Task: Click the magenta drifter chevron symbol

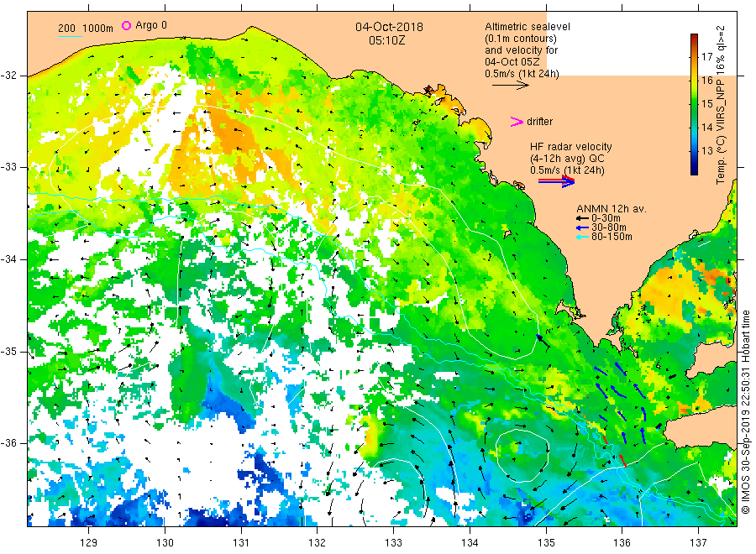Action: pos(517,122)
